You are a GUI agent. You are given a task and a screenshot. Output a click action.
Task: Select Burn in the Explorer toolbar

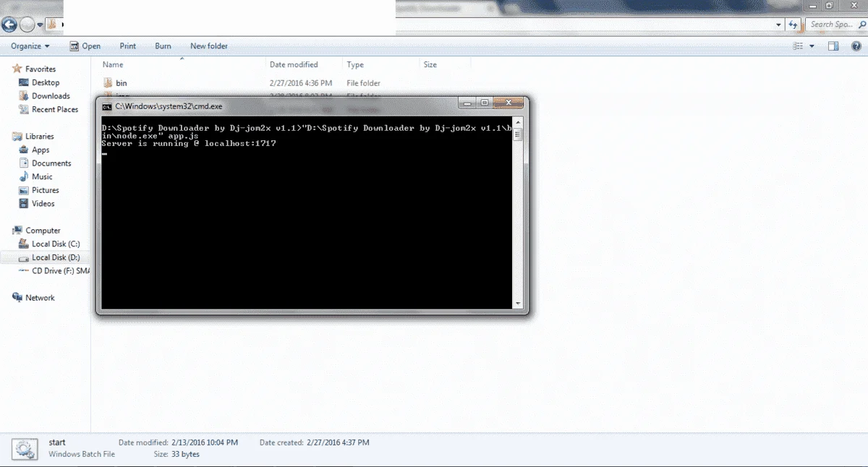[163, 46]
